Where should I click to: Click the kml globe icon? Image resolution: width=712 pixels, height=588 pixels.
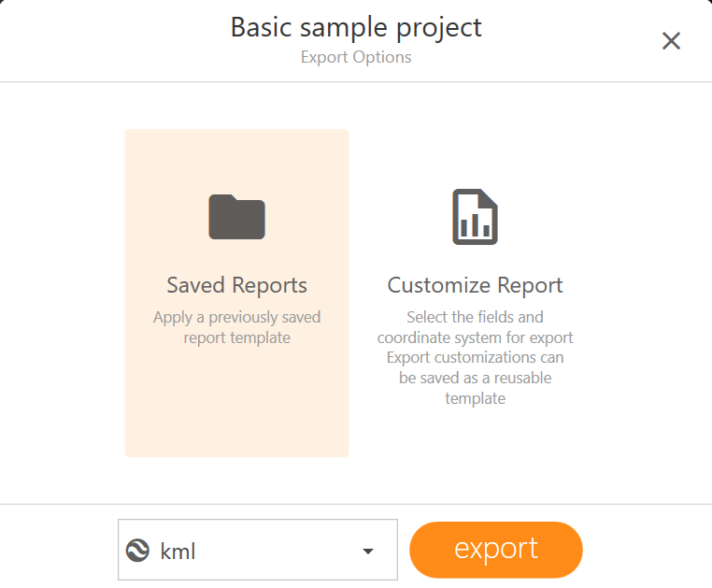pyautogui.click(x=138, y=551)
